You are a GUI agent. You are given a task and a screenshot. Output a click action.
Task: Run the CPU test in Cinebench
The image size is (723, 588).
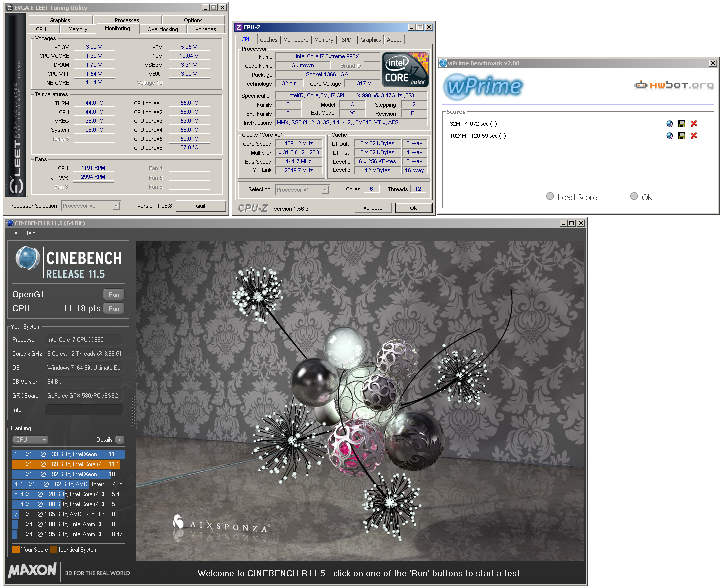point(114,309)
